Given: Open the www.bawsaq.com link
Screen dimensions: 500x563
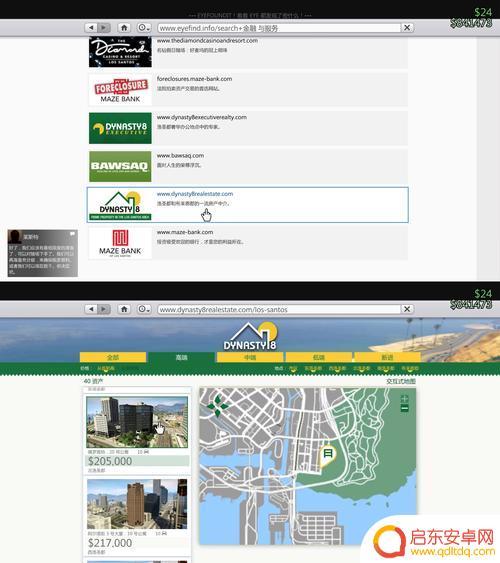Looking at the screenshot, I should tap(180, 156).
